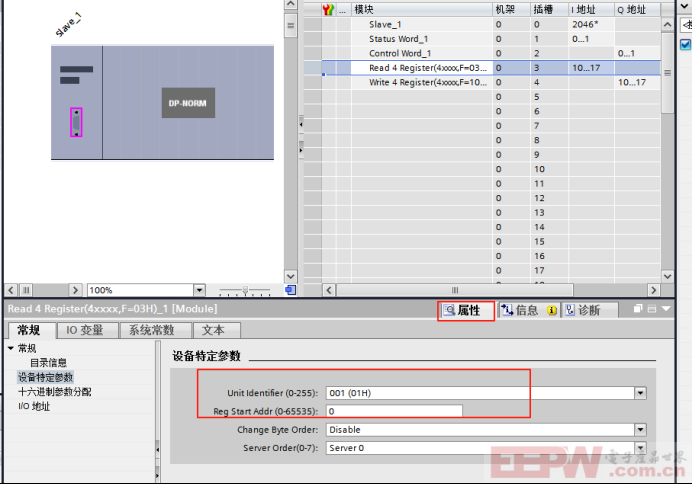Click module table horizontal scroll left arrow
This screenshot has height=484, width=692.
(328, 290)
